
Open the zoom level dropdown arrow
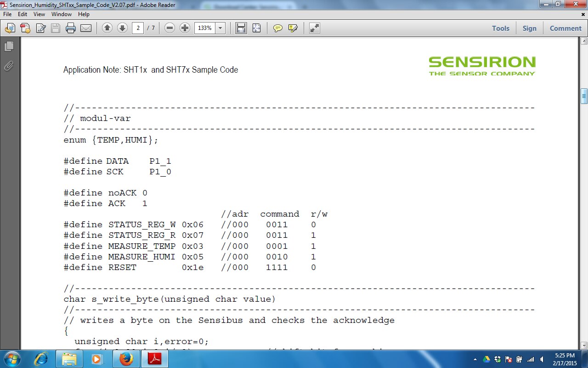click(x=220, y=28)
